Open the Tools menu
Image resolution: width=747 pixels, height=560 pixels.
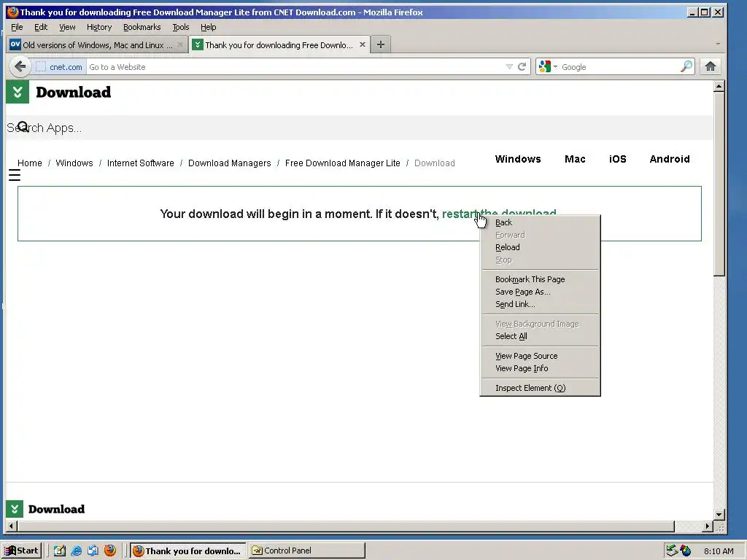tap(181, 27)
